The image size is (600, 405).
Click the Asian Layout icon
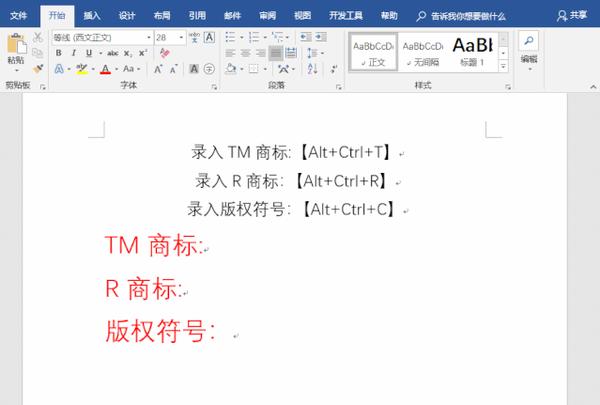click(284, 69)
